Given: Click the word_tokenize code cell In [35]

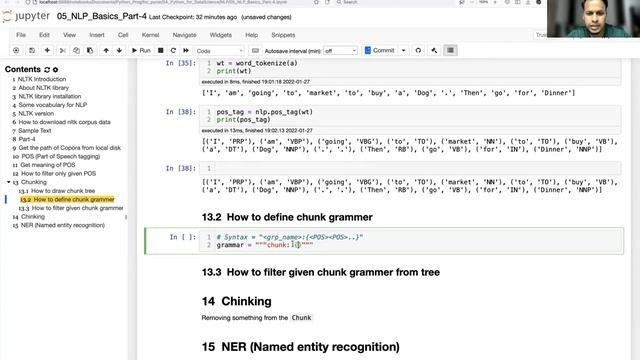Looking at the screenshot, I should click(411, 67).
